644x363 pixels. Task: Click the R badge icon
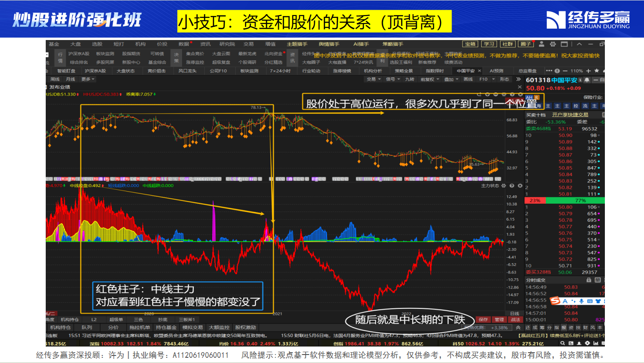[537, 97]
